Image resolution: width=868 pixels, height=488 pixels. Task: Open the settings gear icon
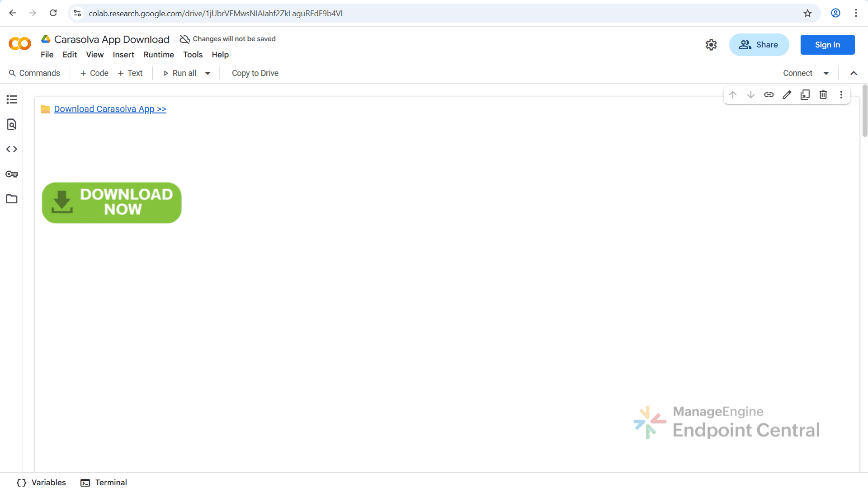711,45
